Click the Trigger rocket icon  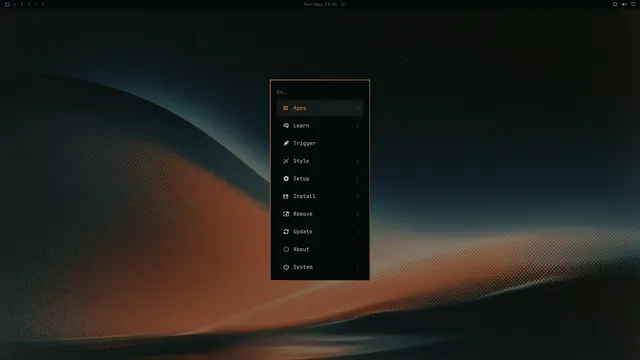point(286,143)
